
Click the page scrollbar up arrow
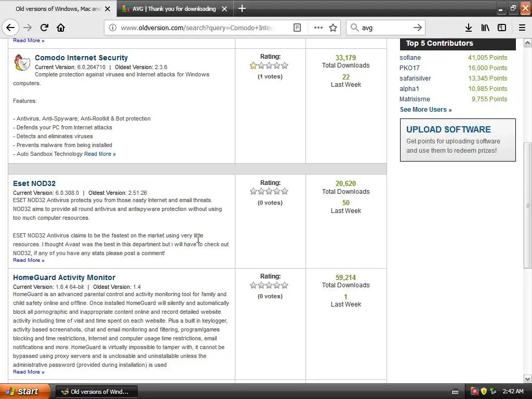click(x=528, y=43)
